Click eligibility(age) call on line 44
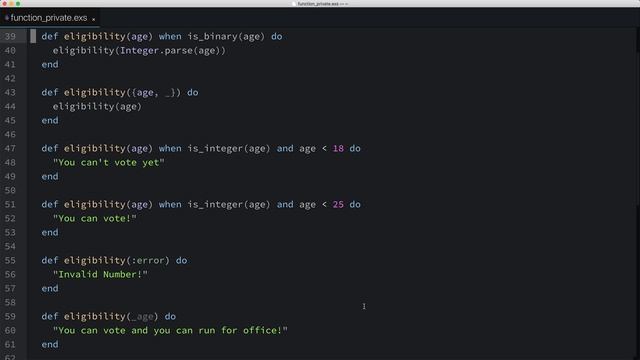Viewport: 640px width, 360px height. (x=97, y=106)
